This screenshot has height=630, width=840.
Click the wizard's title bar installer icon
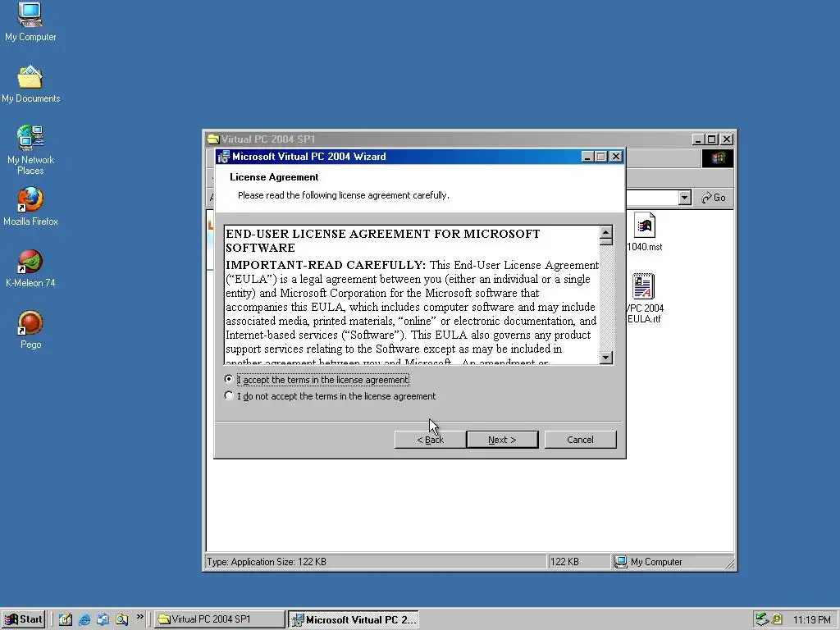coord(223,157)
